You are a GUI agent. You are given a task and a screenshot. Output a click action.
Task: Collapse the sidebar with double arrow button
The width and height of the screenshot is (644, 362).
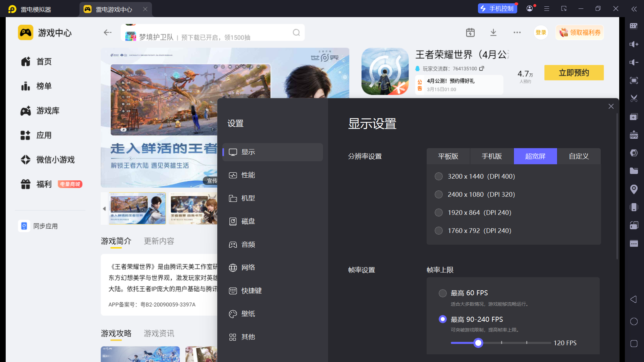pyautogui.click(x=634, y=9)
